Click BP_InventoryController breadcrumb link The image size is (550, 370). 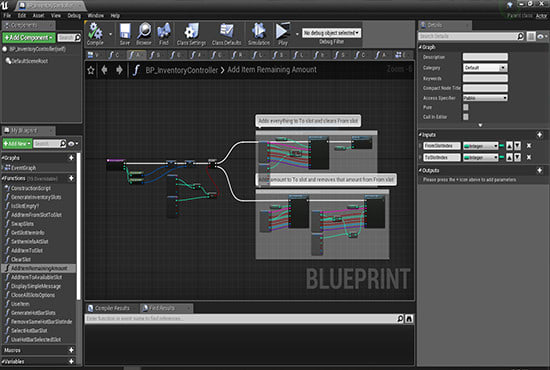pos(181,70)
